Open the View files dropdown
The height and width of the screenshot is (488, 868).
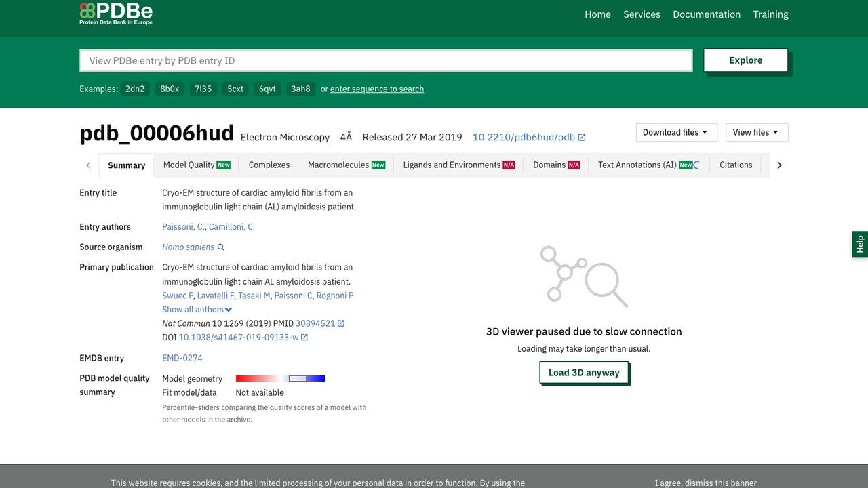coord(757,132)
